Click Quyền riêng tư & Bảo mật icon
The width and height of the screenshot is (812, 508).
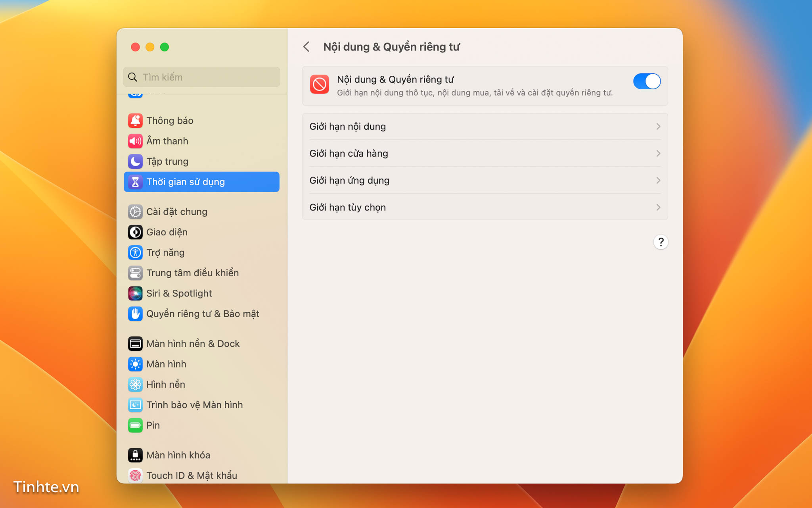coord(135,314)
